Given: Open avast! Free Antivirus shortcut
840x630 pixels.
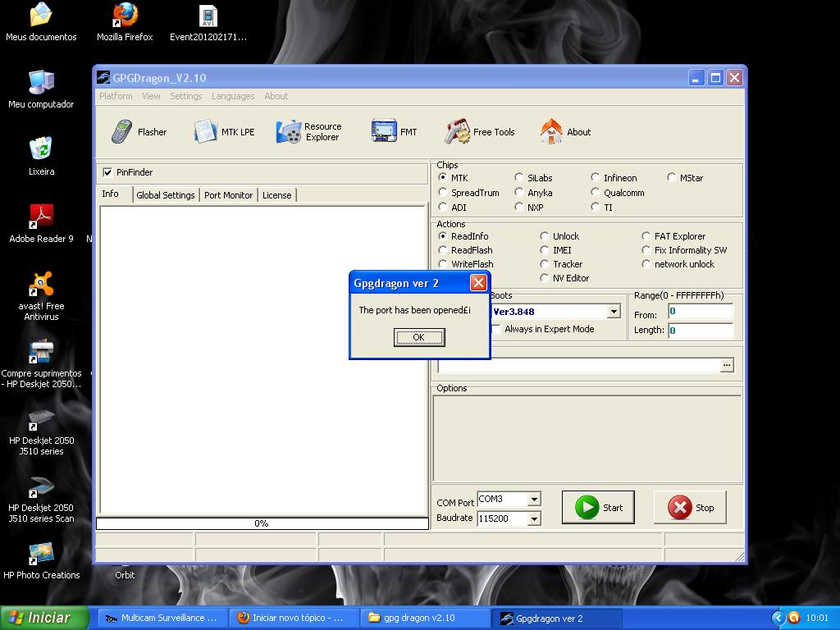Looking at the screenshot, I should pyautogui.click(x=41, y=295).
